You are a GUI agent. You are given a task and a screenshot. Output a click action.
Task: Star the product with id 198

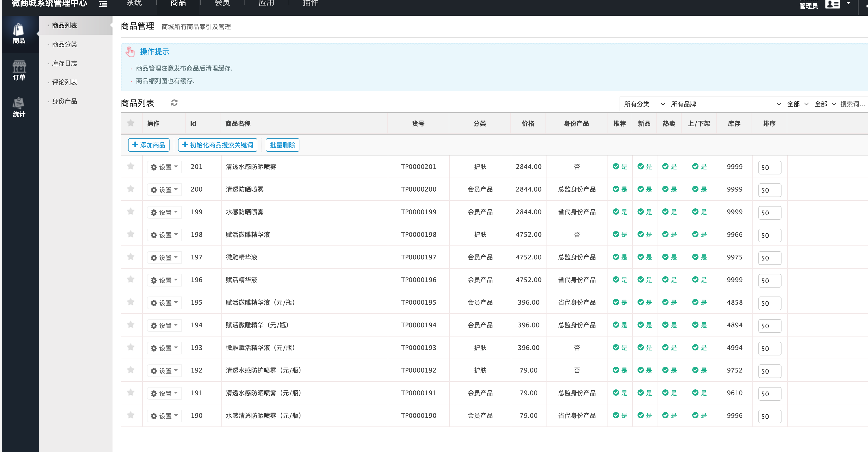(x=131, y=234)
